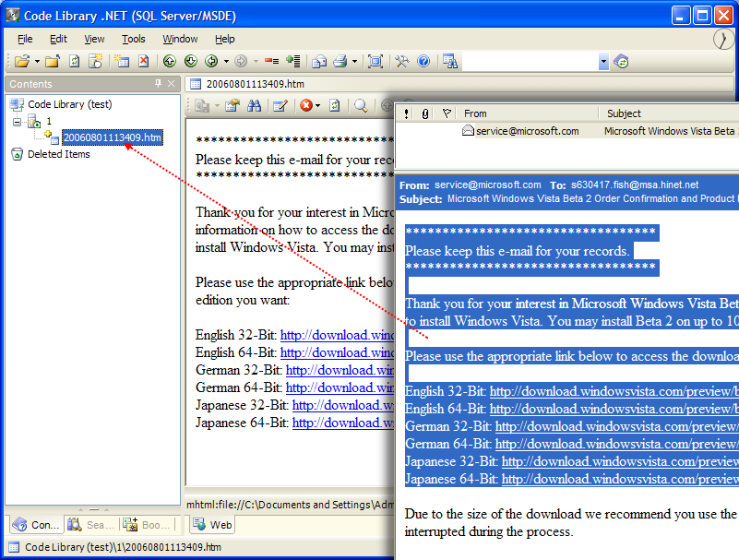Open the Edit menu
739x560 pixels.
pyautogui.click(x=58, y=39)
